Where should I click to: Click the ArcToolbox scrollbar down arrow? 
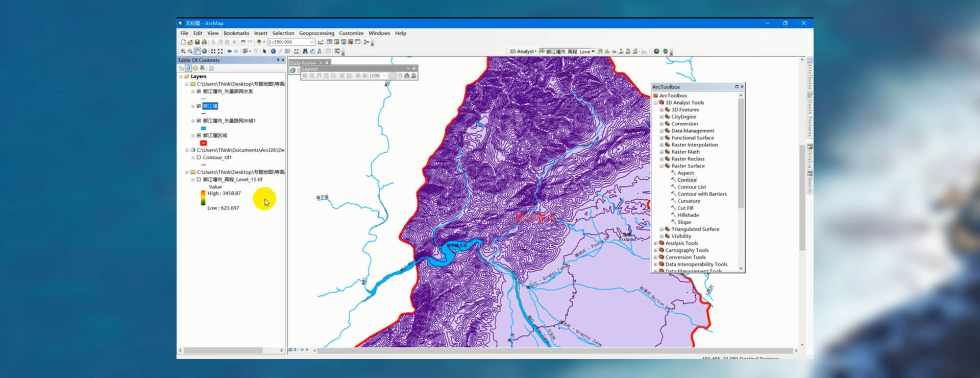click(741, 269)
